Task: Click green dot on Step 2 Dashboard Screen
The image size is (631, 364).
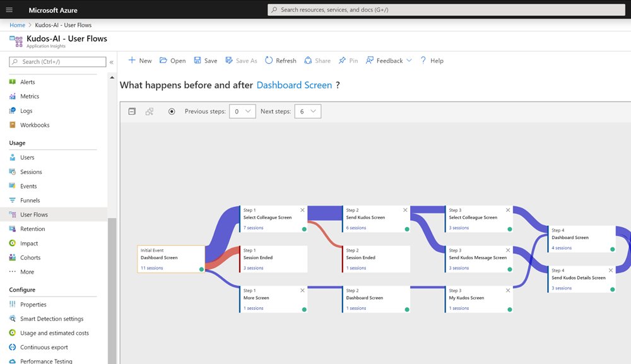Action: coord(407,310)
